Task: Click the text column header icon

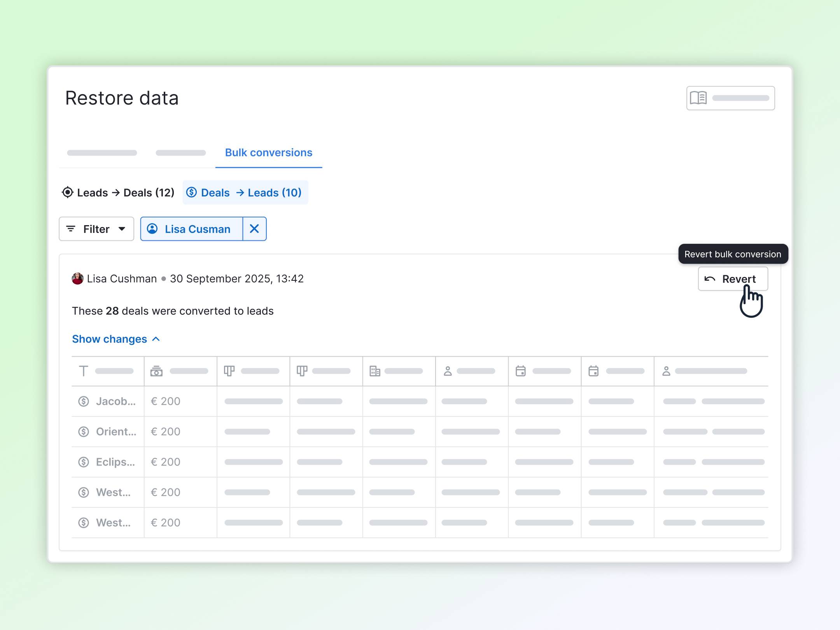Action: click(83, 371)
